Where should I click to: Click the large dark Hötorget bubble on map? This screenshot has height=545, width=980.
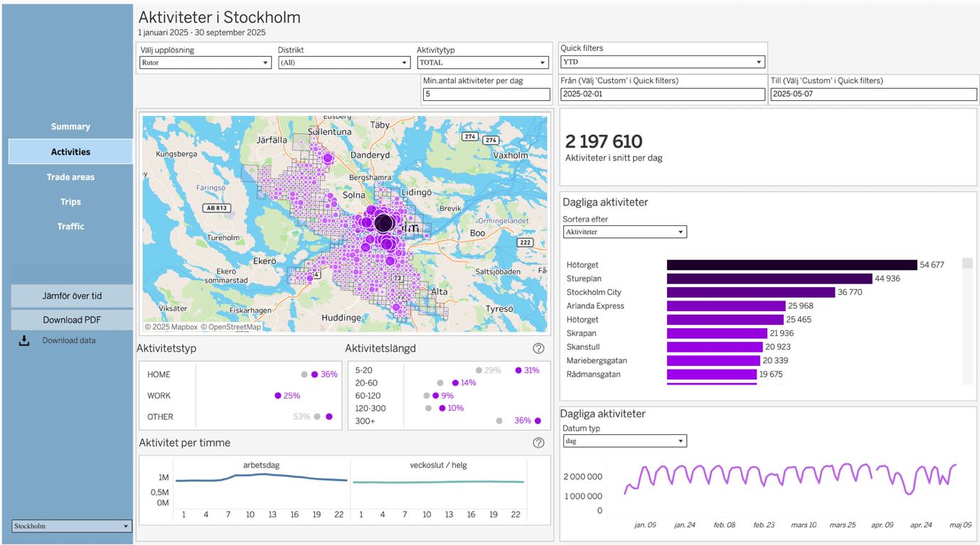384,223
